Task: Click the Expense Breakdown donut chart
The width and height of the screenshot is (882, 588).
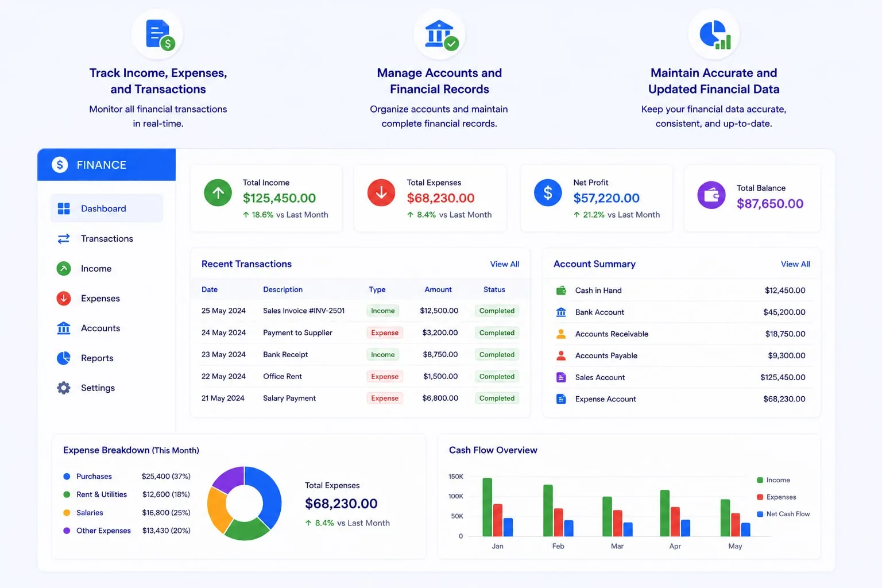Action: pos(244,503)
